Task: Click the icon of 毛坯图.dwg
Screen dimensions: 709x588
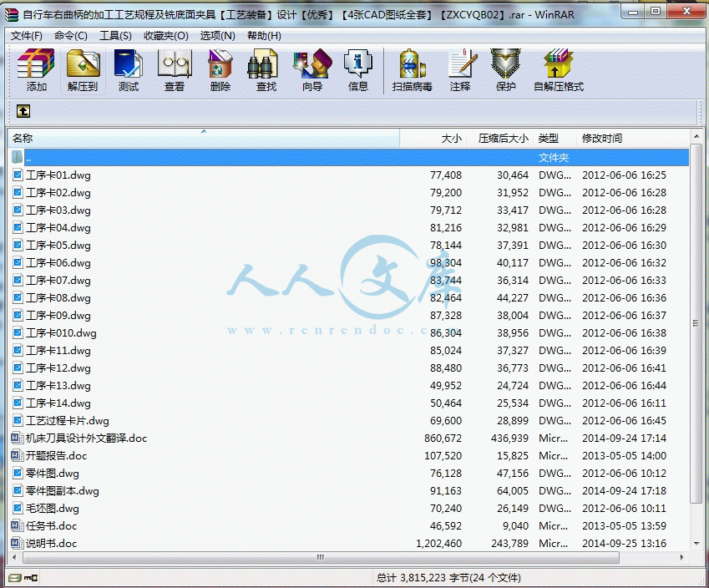Action: pyautogui.click(x=18, y=508)
